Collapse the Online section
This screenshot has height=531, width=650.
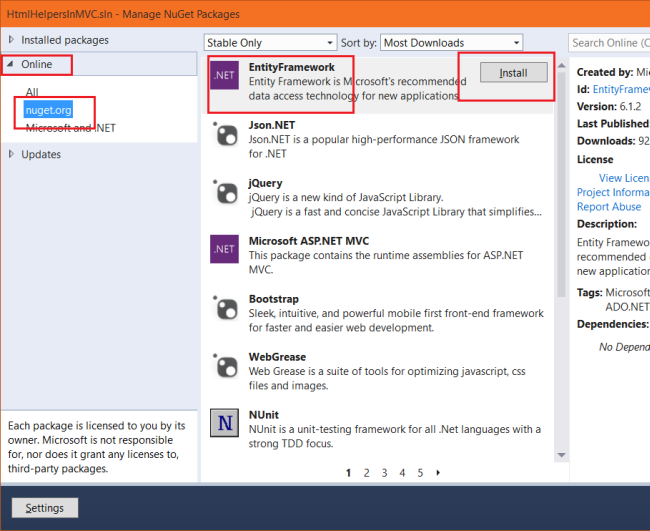point(11,64)
